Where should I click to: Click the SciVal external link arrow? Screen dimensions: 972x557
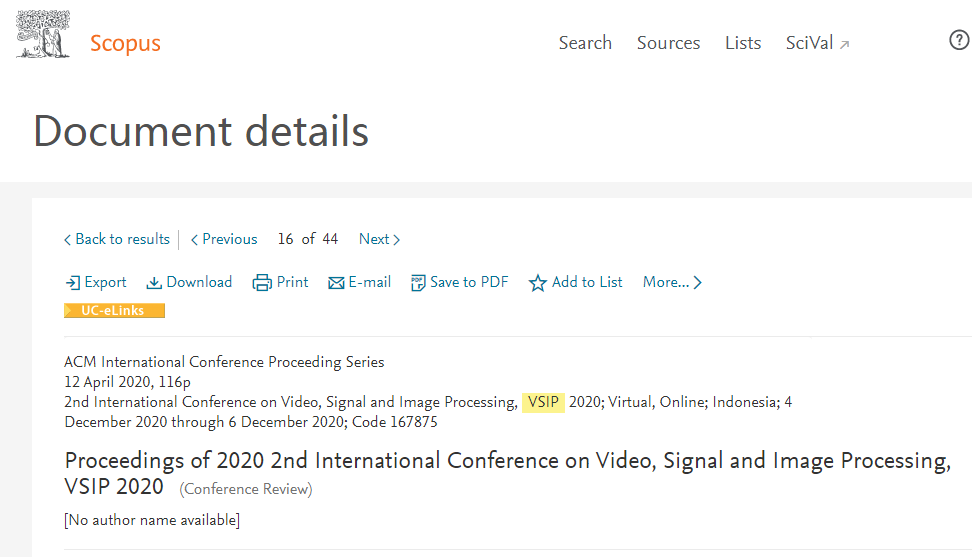click(844, 45)
